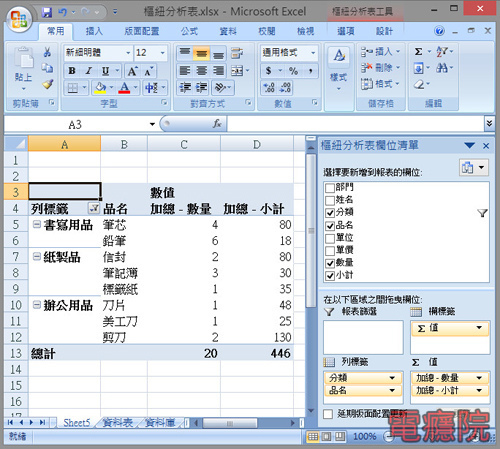
Task: Collapse the 紙製品 group
Action: click(x=37, y=256)
